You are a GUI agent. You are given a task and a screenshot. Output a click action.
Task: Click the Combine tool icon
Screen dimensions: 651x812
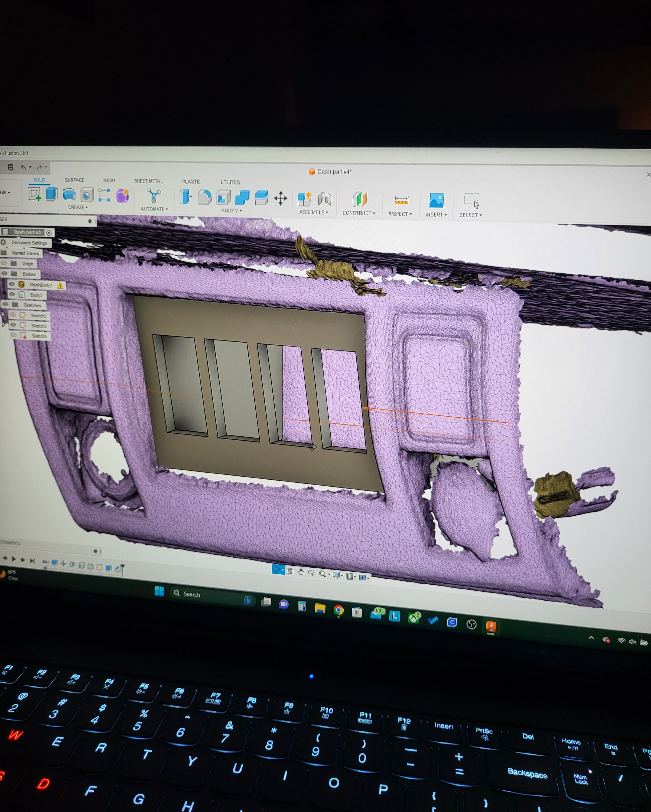(x=242, y=198)
